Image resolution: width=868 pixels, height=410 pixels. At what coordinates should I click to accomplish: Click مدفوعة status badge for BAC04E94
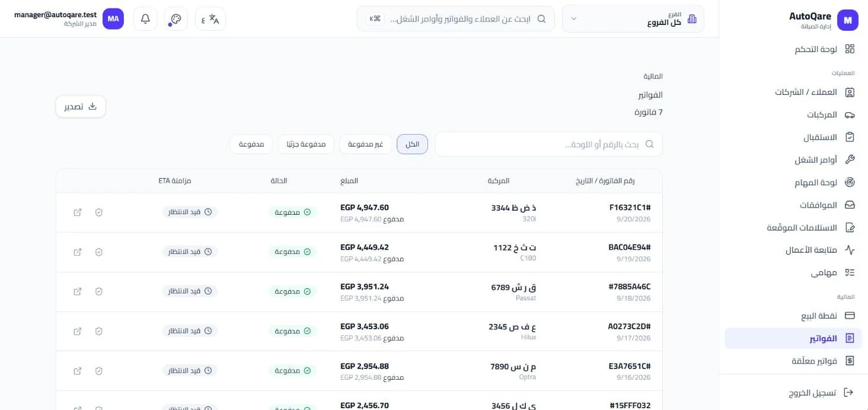[292, 252]
